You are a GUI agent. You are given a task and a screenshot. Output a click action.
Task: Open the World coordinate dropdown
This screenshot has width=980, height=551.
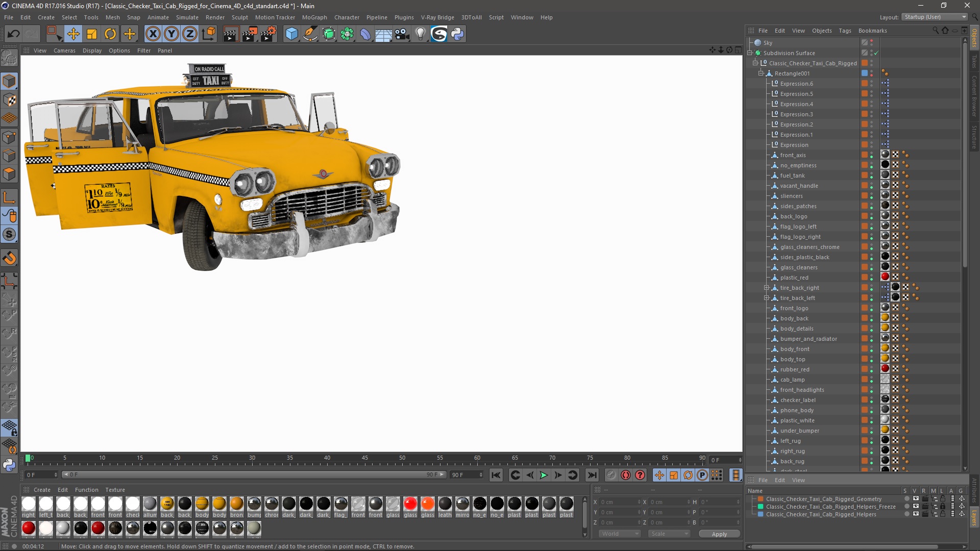pyautogui.click(x=619, y=534)
